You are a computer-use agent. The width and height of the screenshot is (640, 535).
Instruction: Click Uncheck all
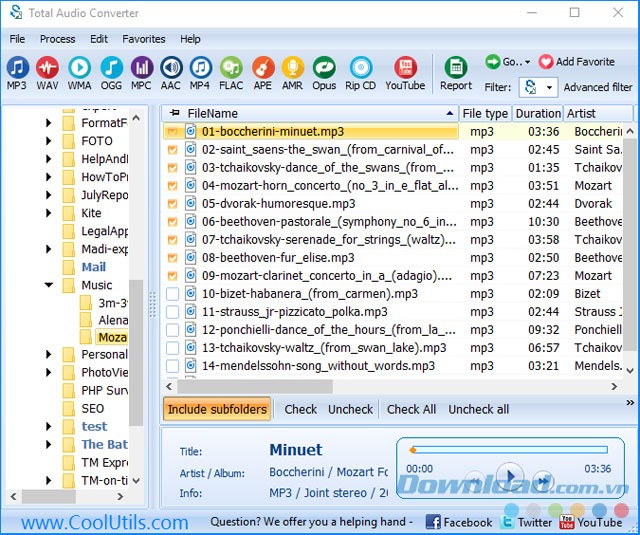point(478,409)
